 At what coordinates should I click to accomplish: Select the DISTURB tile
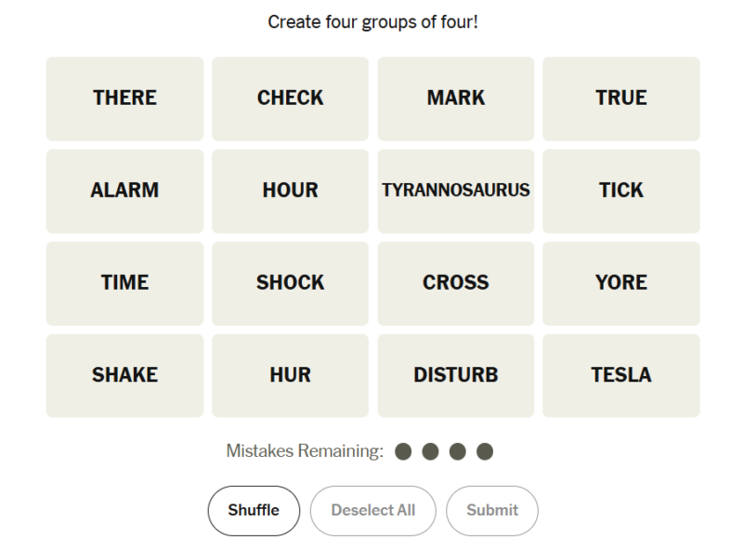[x=455, y=375]
